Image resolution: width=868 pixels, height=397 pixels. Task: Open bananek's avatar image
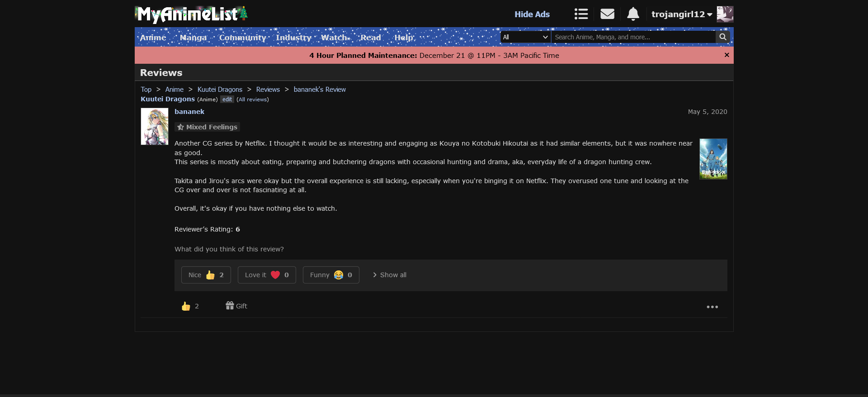[155, 126]
